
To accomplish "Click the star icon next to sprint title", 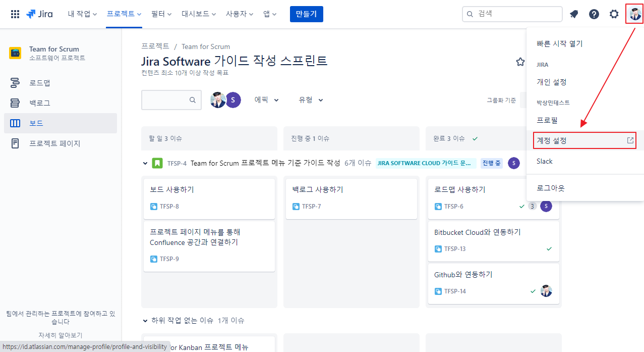I will [520, 62].
